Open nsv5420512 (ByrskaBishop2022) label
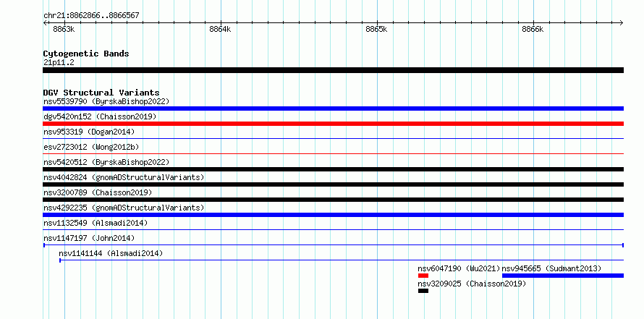644x319 pixels. coord(106,162)
